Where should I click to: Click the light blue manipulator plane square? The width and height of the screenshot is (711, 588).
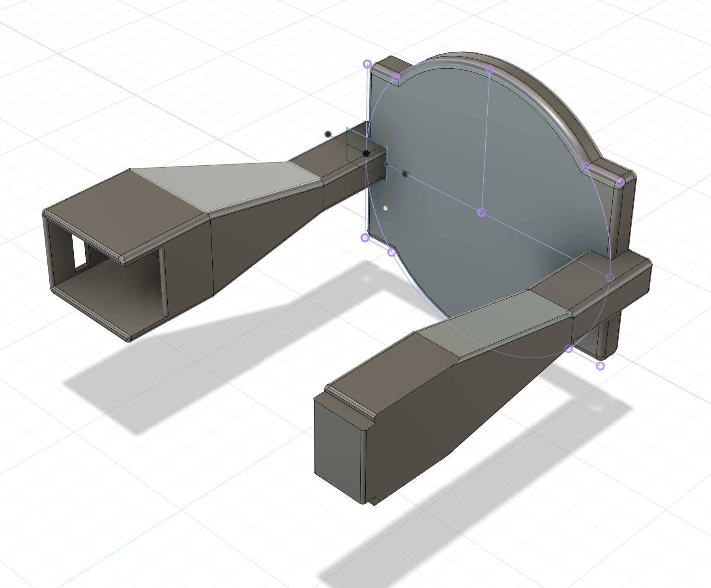(x=367, y=154)
